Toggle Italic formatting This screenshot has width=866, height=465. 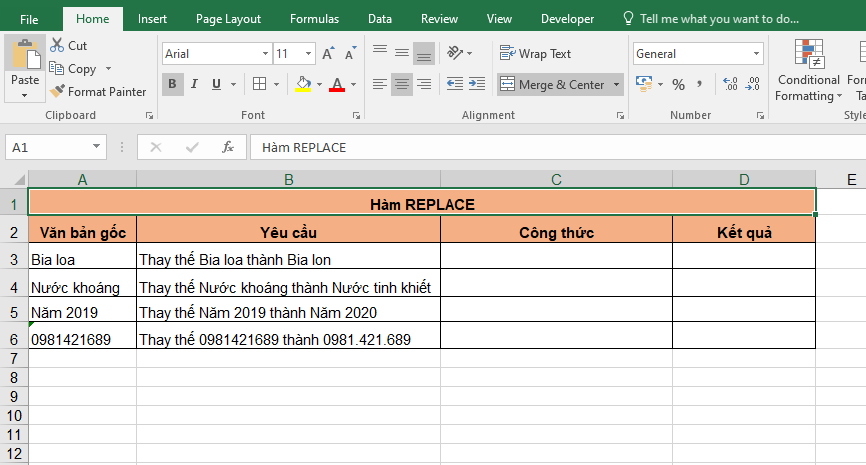[194, 84]
